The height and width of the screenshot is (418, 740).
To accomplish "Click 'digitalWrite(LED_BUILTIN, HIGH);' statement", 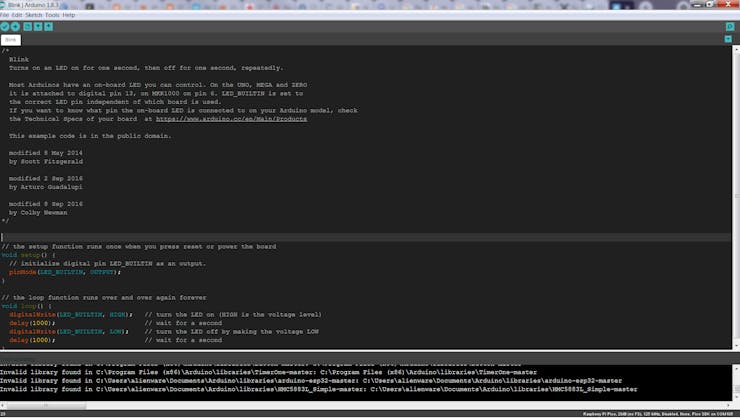I will 71,315.
